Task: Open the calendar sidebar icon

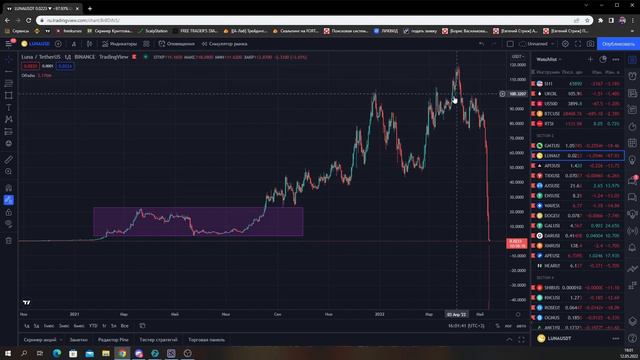Action: coord(632,142)
